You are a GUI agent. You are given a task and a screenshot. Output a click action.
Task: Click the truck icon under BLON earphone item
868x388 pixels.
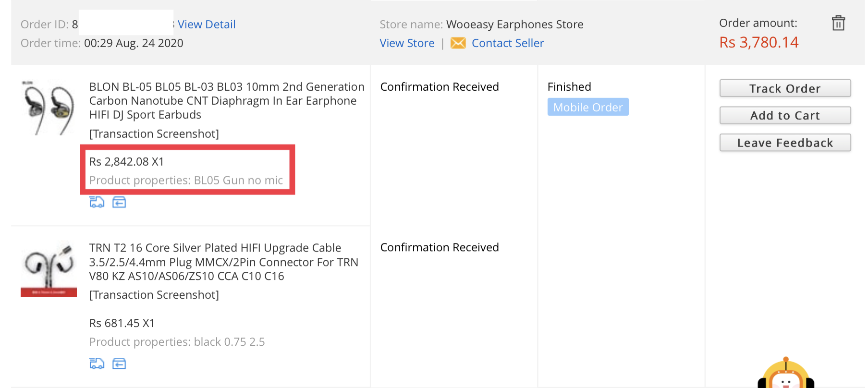coord(97,202)
